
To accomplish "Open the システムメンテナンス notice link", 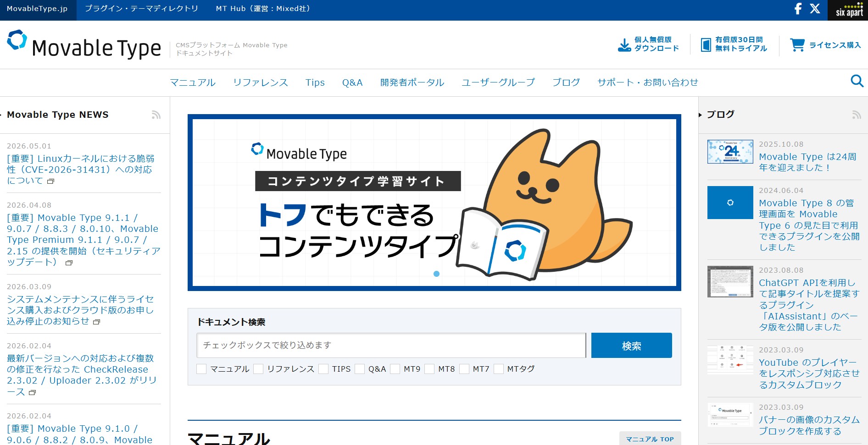I will pos(81,310).
